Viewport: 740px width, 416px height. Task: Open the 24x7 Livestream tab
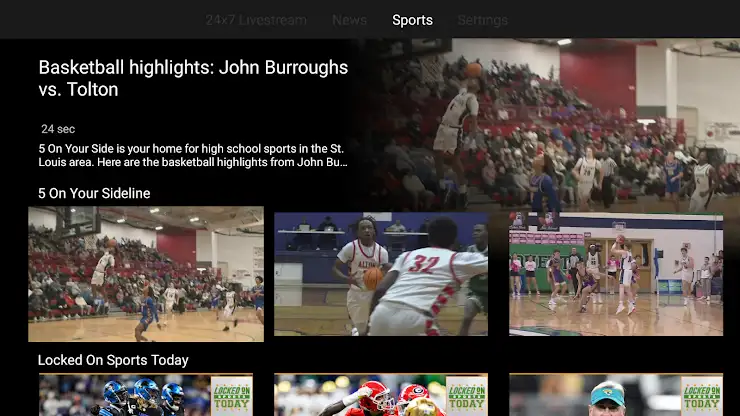pyautogui.click(x=256, y=20)
